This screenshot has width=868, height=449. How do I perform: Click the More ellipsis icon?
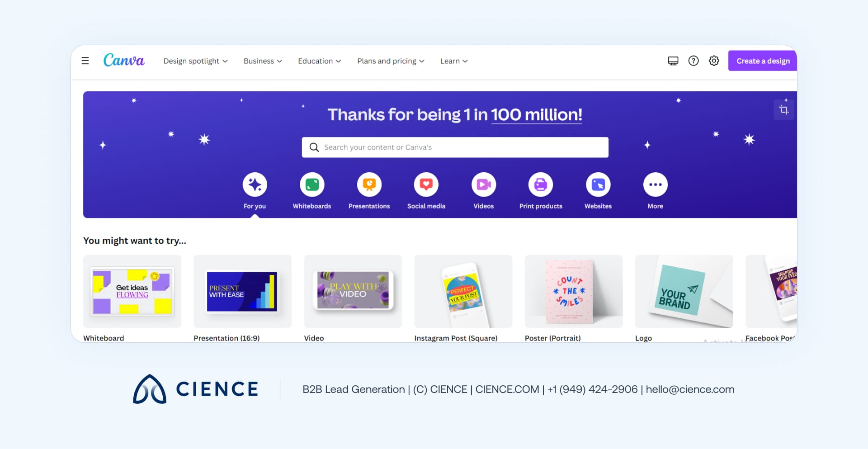[x=655, y=184]
